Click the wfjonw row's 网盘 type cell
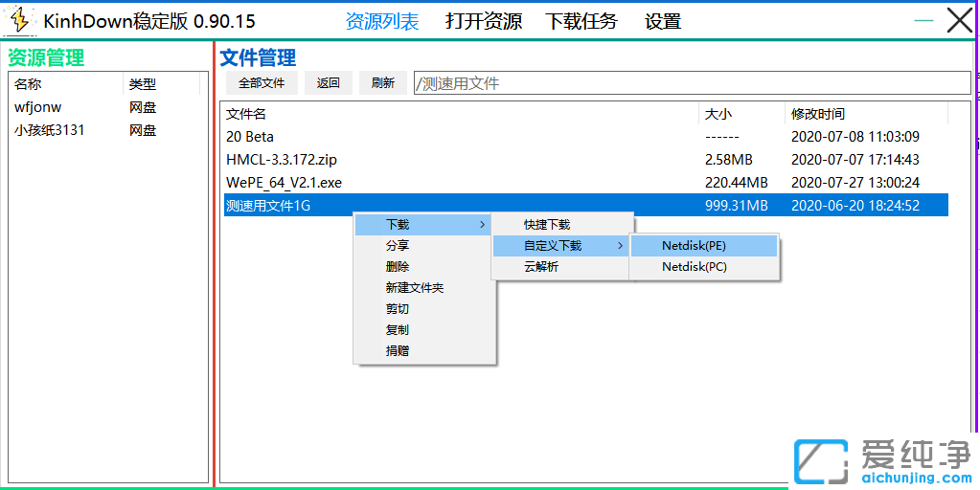This screenshot has height=490, width=980. (x=143, y=107)
